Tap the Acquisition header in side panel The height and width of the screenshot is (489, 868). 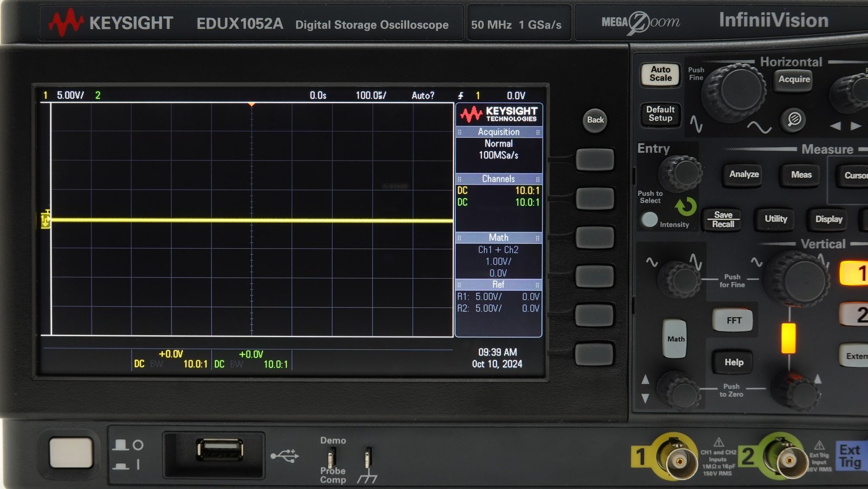(499, 132)
